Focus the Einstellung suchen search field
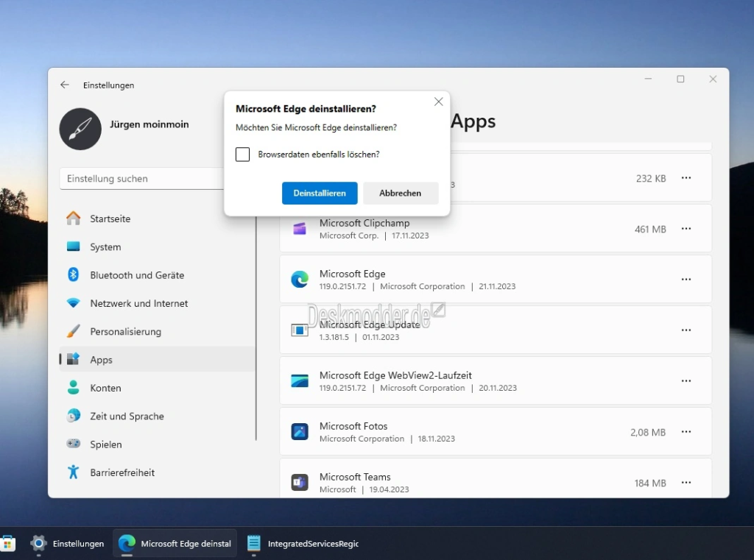The width and height of the screenshot is (754, 560). pyautogui.click(x=142, y=178)
